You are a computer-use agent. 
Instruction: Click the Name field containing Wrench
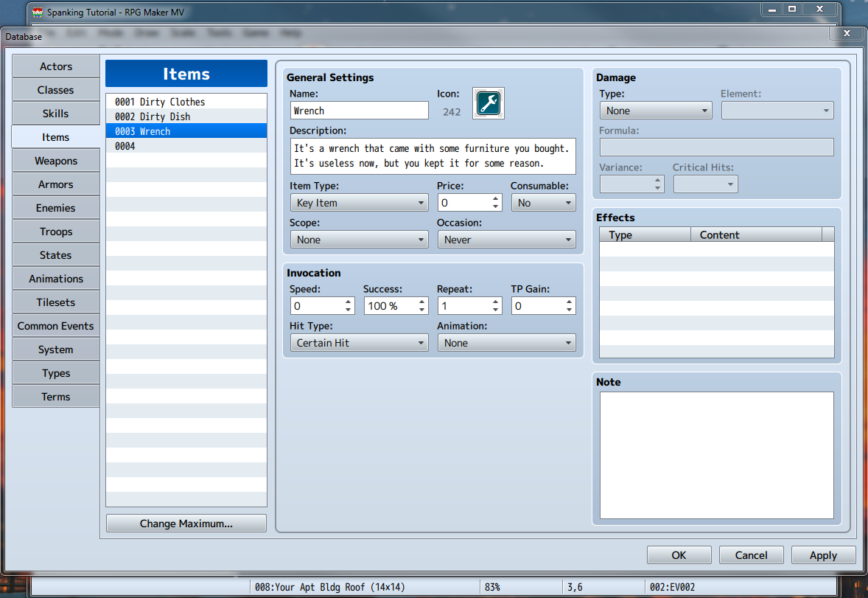(x=359, y=111)
